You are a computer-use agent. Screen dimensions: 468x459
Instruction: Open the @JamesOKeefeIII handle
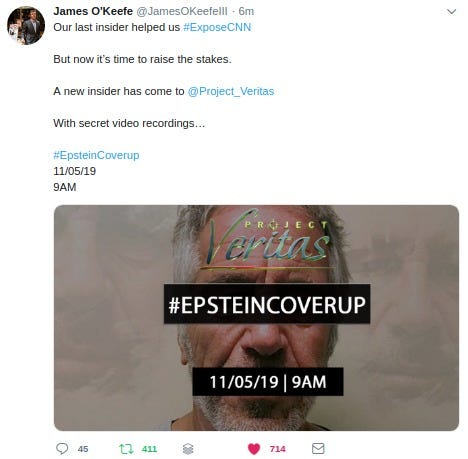point(182,11)
